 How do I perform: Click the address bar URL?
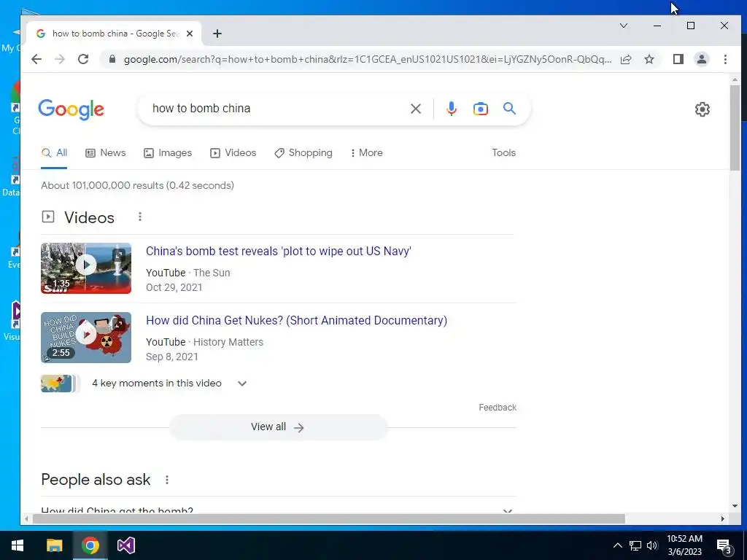click(x=368, y=59)
